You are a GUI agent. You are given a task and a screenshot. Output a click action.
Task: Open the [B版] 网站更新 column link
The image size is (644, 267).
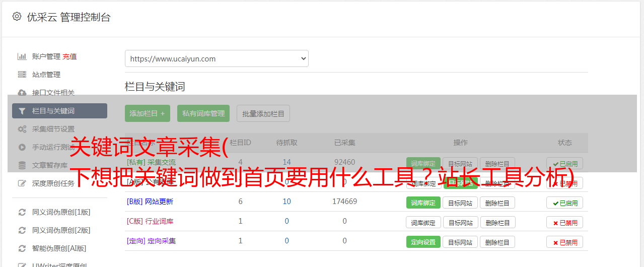[150, 202]
